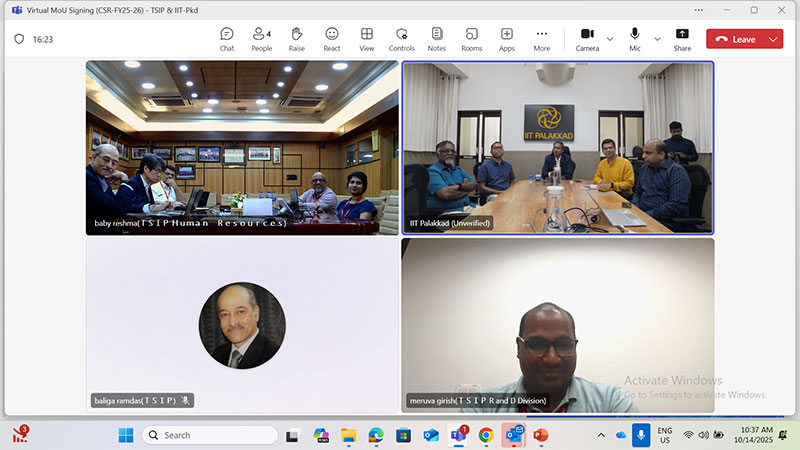Screen dimensions: 800x450
Task: Toggle the taskbar microphone indicator
Action: [641, 435]
